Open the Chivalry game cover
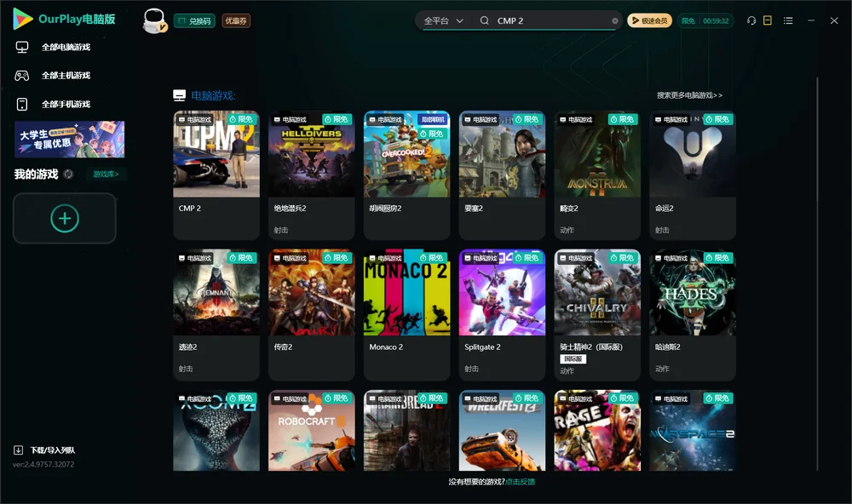 [x=597, y=293]
